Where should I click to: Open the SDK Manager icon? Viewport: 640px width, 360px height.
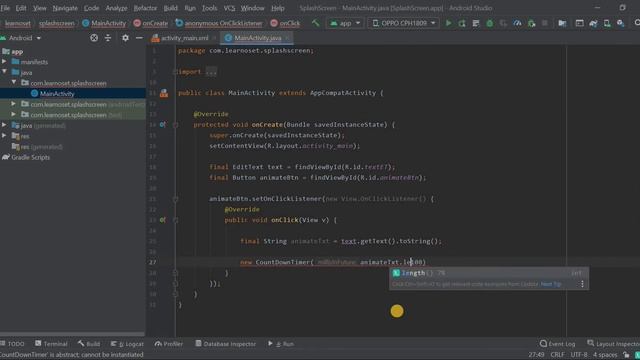tap(621, 23)
